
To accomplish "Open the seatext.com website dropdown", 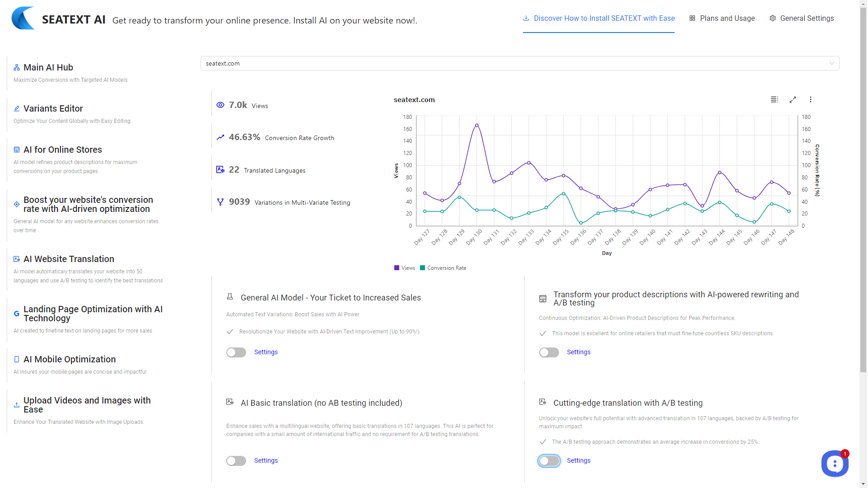I will [520, 64].
